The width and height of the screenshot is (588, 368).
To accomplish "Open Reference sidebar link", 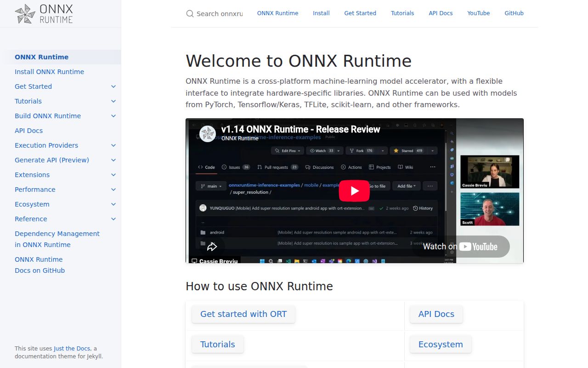I will (31, 219).
